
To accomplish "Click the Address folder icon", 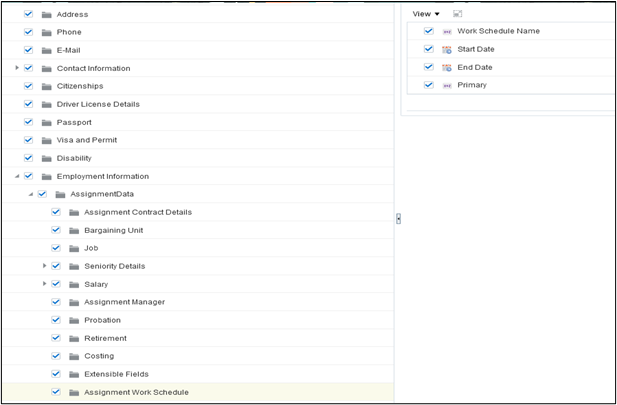I will [47, 15].
